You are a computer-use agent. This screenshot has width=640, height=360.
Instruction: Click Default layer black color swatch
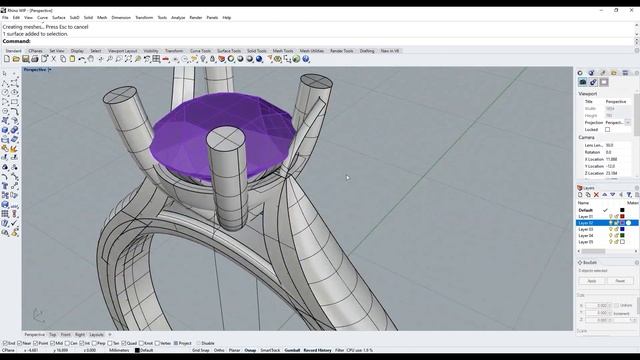(622, 210)
